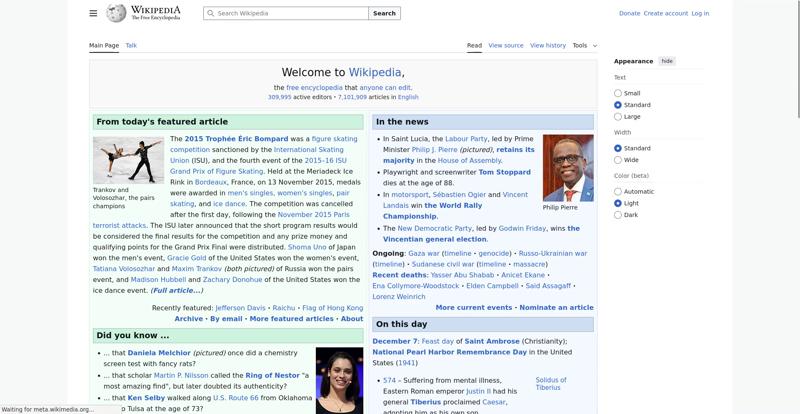Image resolution: width=800 pixels, height=414 pixels.
Task: Switch to the Talk tab
Action: click(x=131, y=45)
